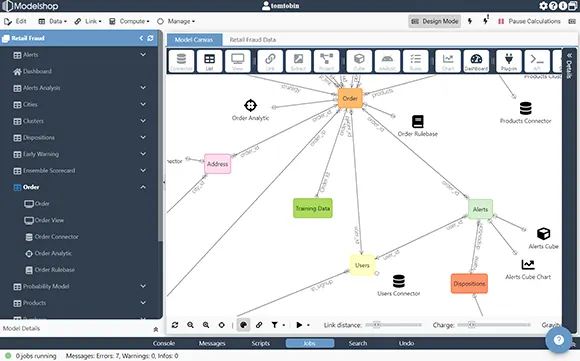
Task: Refresh the canvas with the reload icon
Action: pyautogui.click(x=175, y=325)
